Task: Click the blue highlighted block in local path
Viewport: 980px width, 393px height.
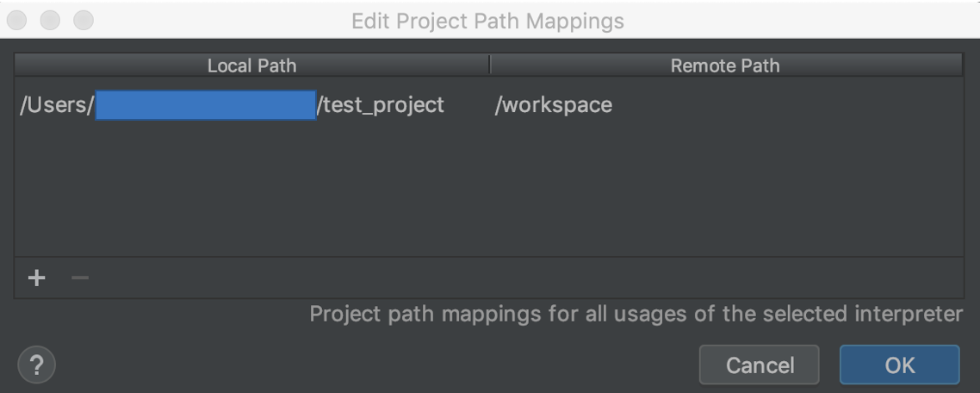Action: [x=205, y=105]
